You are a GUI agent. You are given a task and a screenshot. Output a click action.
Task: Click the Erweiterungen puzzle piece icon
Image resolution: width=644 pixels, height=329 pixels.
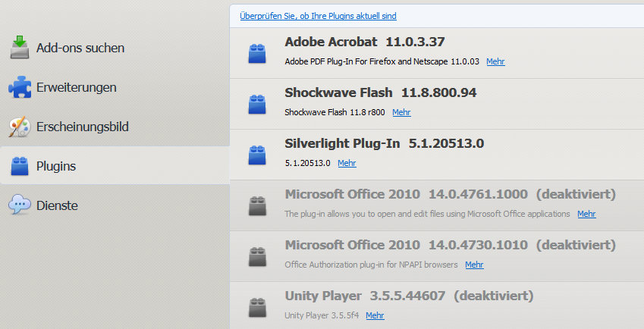[x=19, y=87]
